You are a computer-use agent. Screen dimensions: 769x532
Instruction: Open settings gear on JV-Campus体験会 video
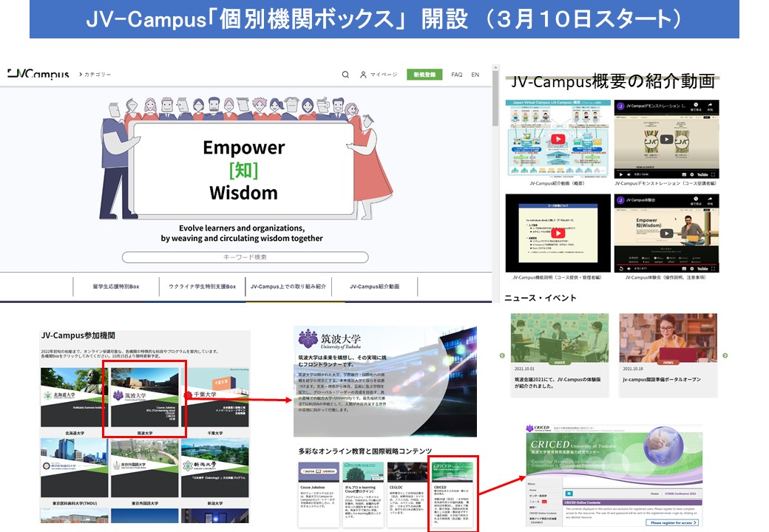pyautogui.click(x=692, y=268)
